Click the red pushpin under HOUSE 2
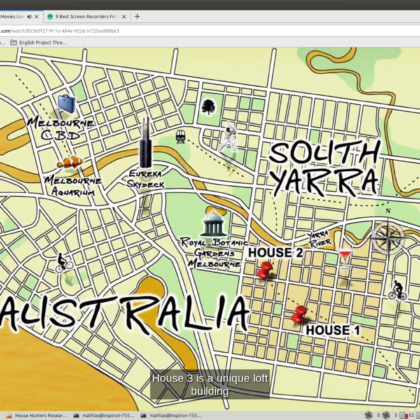Screen dimensions: 420x420 click(x=265, y=271)
